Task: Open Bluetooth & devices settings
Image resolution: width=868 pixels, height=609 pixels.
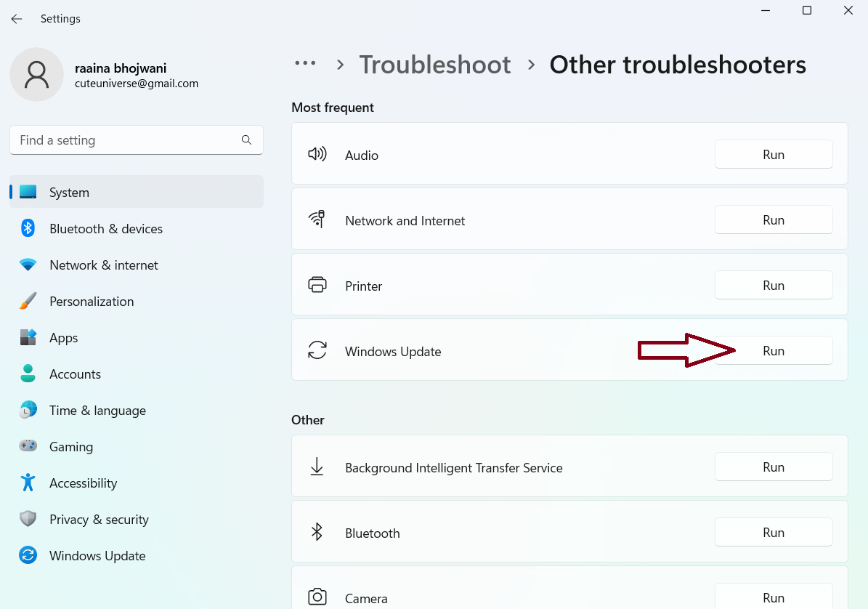Action: tap(105, 229)
